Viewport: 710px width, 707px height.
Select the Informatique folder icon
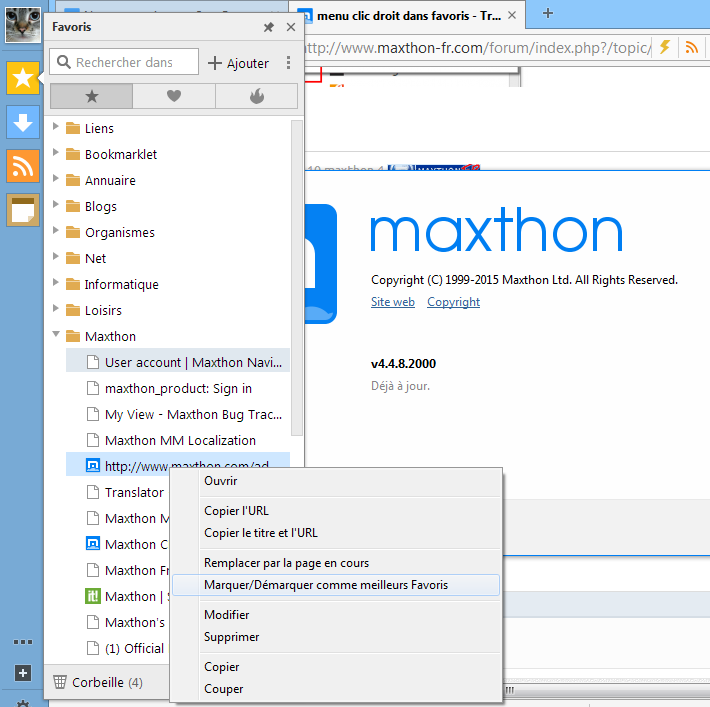coord(72,284)
